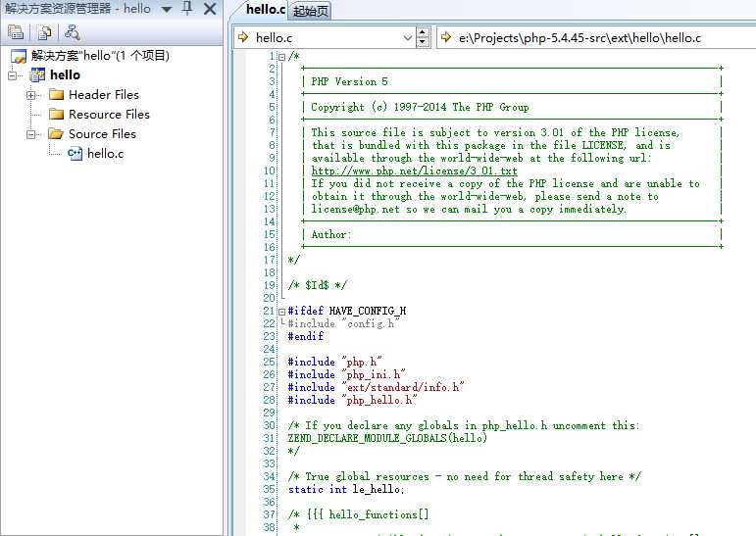756x536 pixels.
Task: Collapse the header comment block at line 1
Action: click(282, 57)
